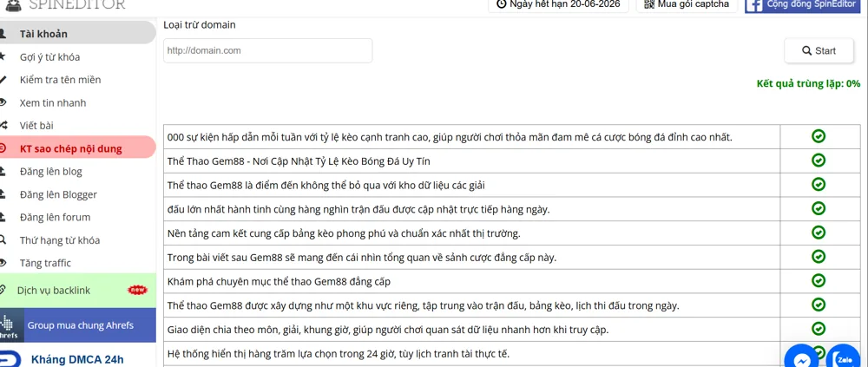Click check icon for 'đấu lớn nhất hành tinh' row
Viewport: 868px width, 367px height.
pos(819,209)
